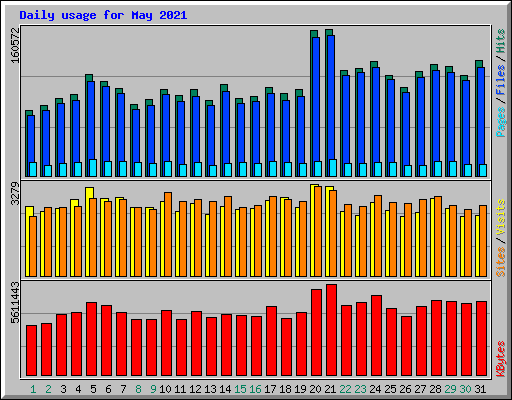Click day 25 on the x-axis
The image size is (512, 400).
click(x=390, y=389)
